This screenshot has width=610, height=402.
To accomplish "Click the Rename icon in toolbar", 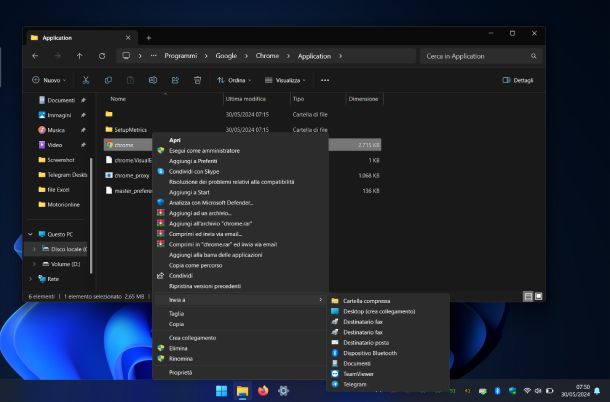I will point(153,80).
